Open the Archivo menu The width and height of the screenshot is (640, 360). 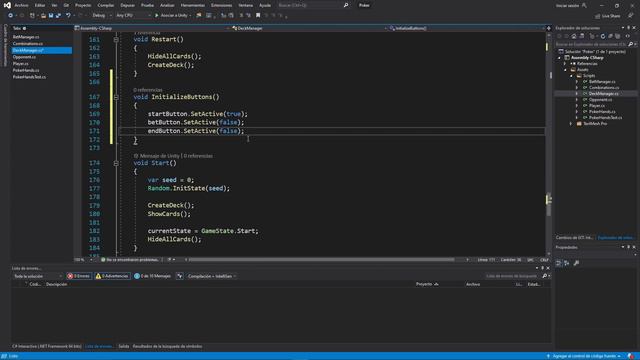point(21,5)
